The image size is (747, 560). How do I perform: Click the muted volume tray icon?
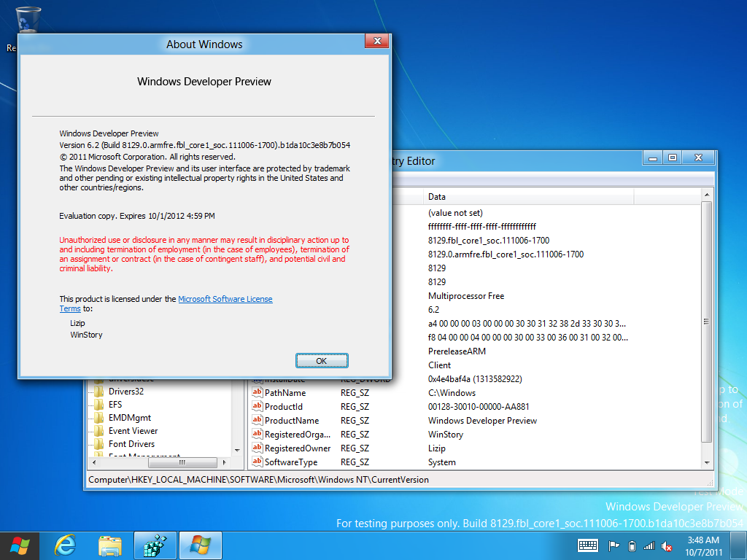coord(667,547)
